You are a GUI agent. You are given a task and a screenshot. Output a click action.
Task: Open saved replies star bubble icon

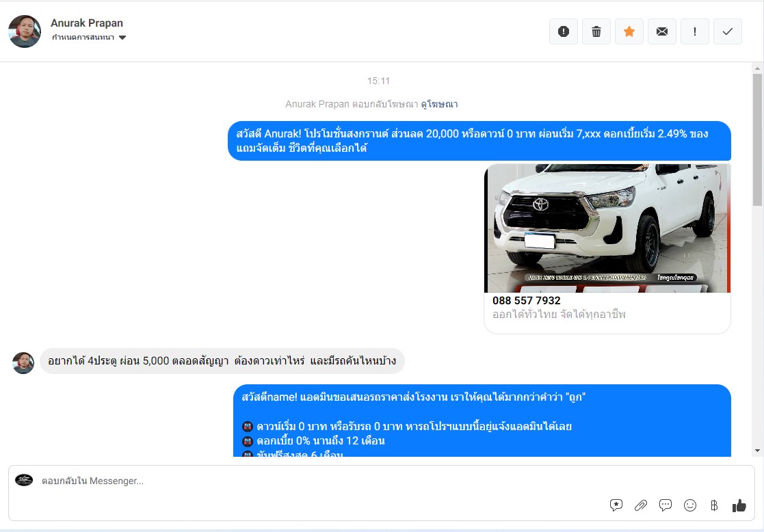tap(616, 505)
